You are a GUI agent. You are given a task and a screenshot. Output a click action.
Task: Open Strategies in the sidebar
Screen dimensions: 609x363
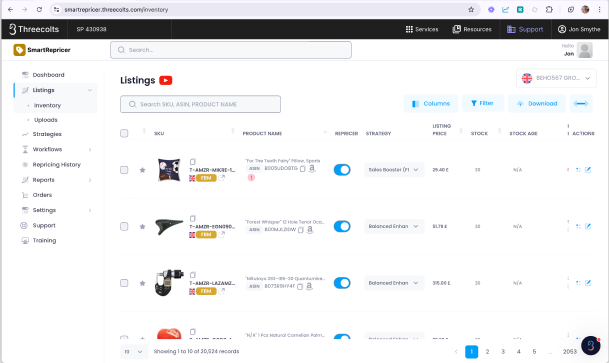(47, 134)
